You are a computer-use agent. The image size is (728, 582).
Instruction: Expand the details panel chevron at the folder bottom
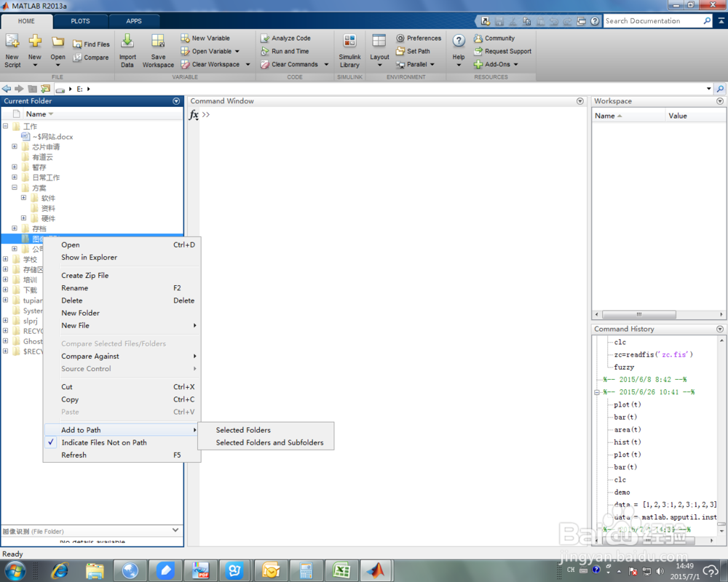(175, 530)
